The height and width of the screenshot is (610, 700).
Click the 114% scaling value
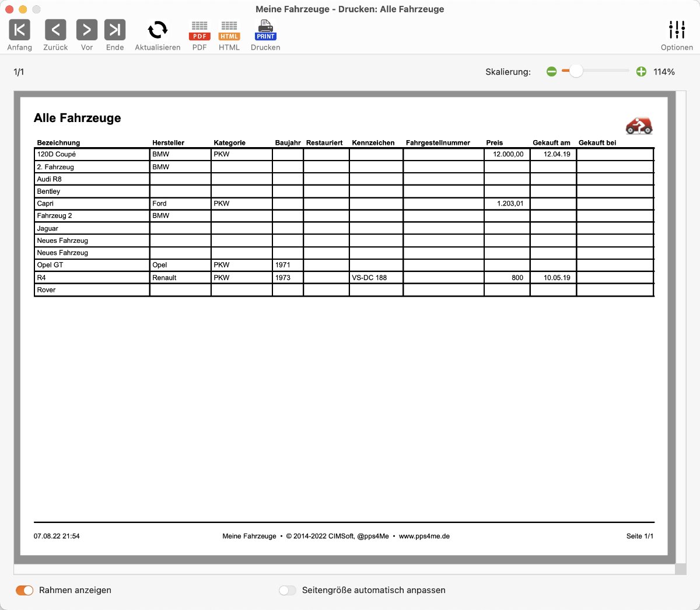664,72
